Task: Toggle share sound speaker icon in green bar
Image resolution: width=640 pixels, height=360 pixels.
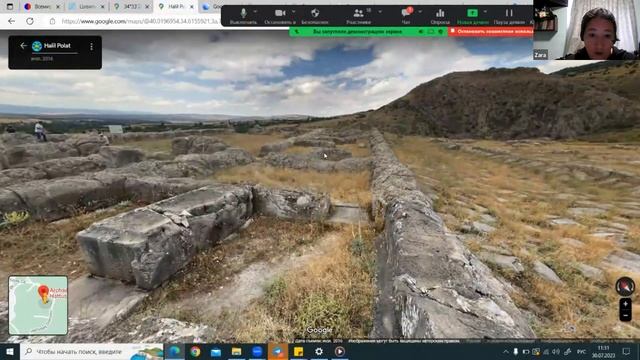Action: (x=421, y=31)
